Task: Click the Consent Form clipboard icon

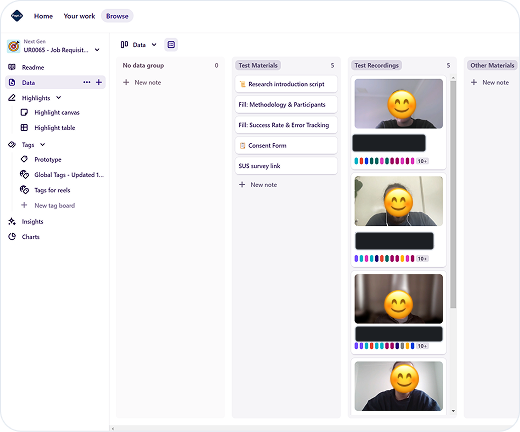Action: pyautogui.click(x=243, y=145)
